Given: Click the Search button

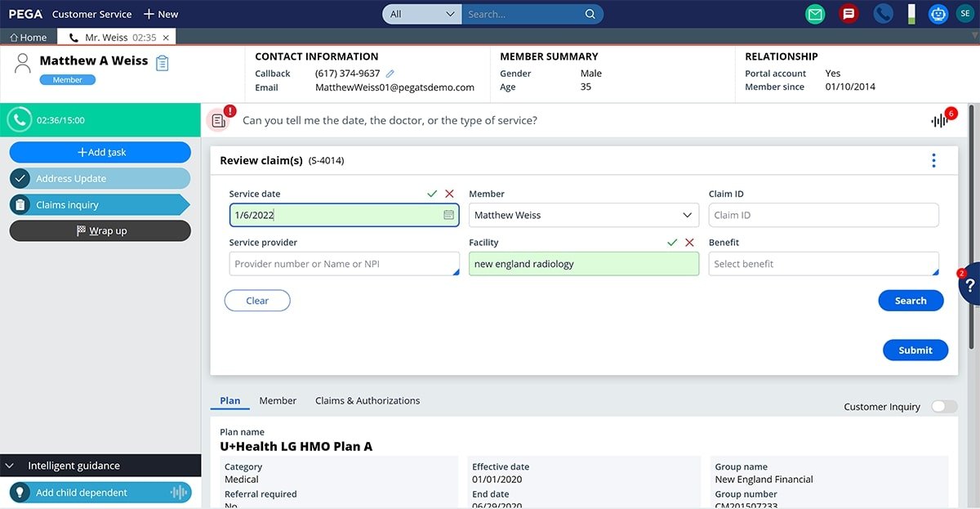Looking at the screenshot, I should [x=911, y=301].
